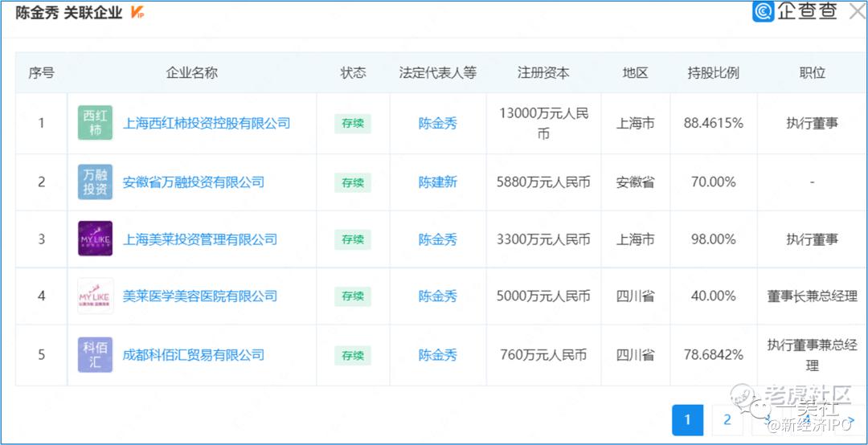Click the white MY LIKE logo in row 4

point(95,296)
